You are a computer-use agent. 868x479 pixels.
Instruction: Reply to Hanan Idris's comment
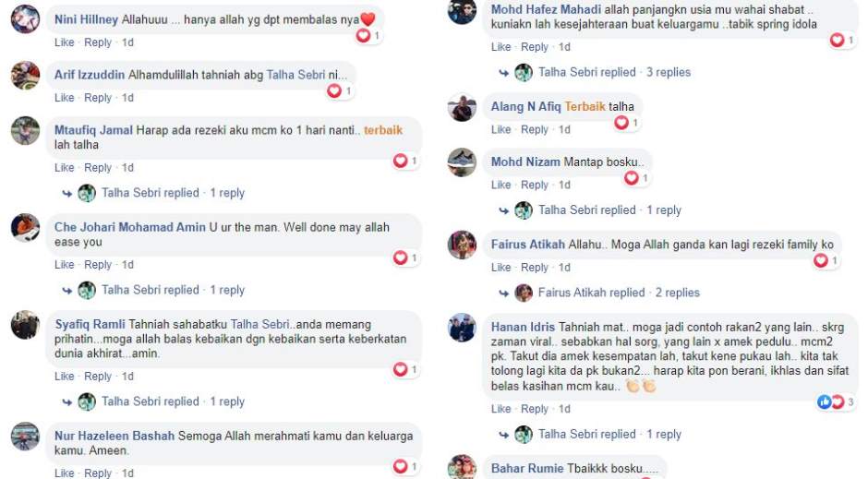pyautogui.click(x=535, y=409)
